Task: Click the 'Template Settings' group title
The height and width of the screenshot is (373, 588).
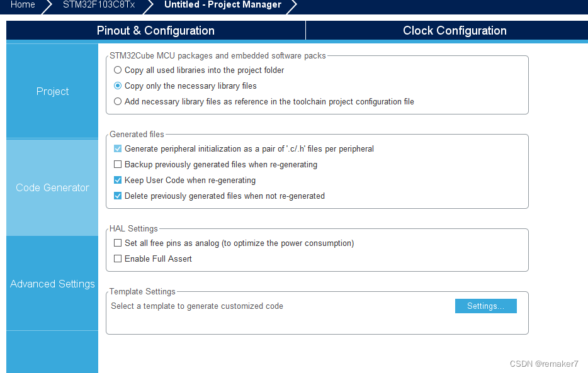Action: [142, 291]
